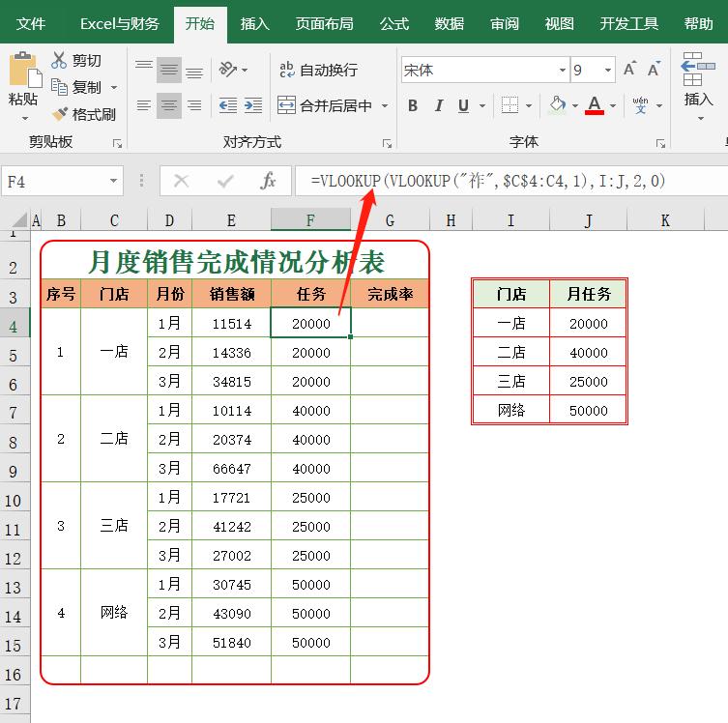Open the File (文件) tab
This screenshot has width=728, height=723.
pos(31,23)
